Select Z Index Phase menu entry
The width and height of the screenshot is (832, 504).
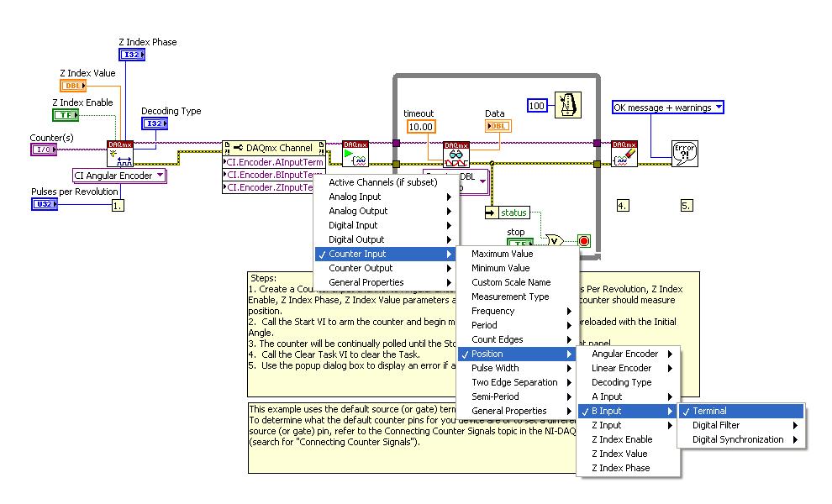pyautogui.click(x=620, y=468)
